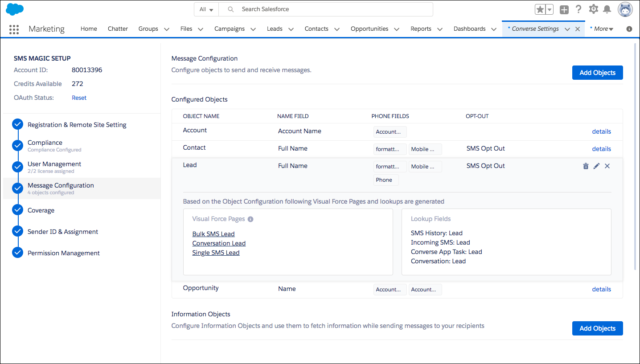
Task: Expand the Converse Settings tab chevron
Action: pos(567,29)
